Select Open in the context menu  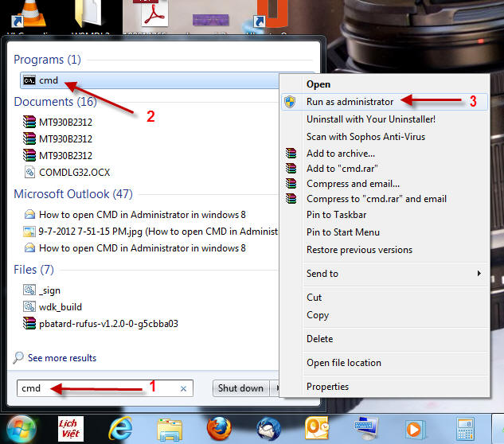318,84
